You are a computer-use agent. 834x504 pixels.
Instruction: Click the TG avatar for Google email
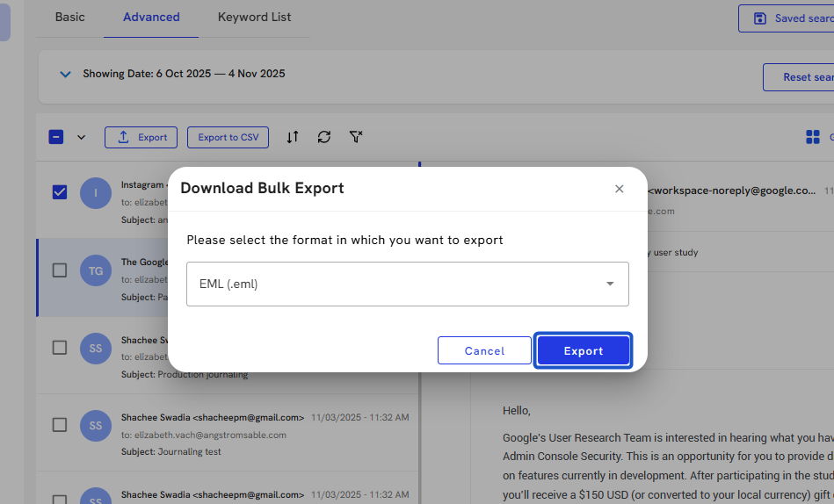pyautogui.click(x=96, y=271)
